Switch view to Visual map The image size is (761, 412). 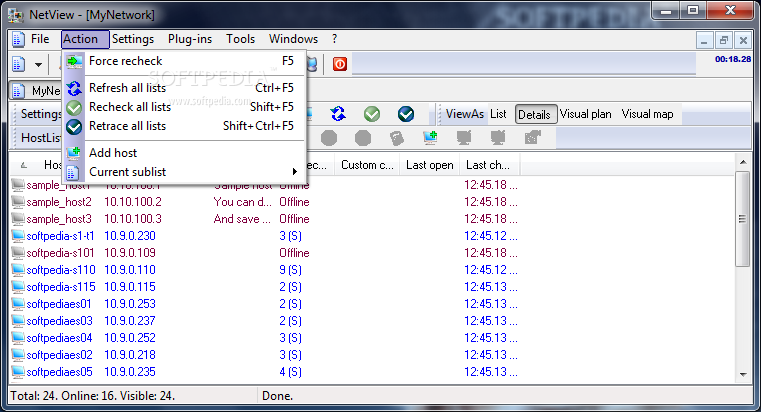(647, 114)
